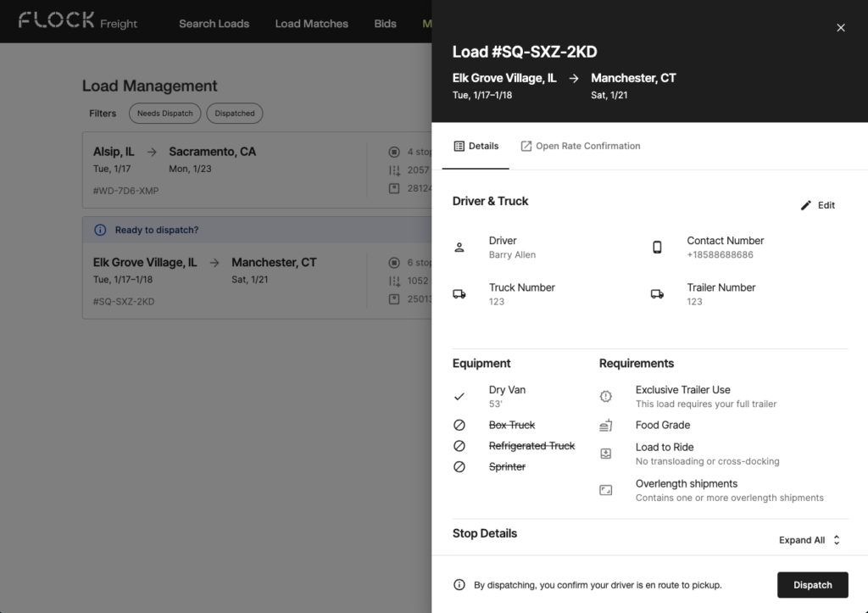The width and height of the screenshot is (868, 613).
Task: Switch to the Details tab
Action: pyautogui.click(x=476, y=146)
